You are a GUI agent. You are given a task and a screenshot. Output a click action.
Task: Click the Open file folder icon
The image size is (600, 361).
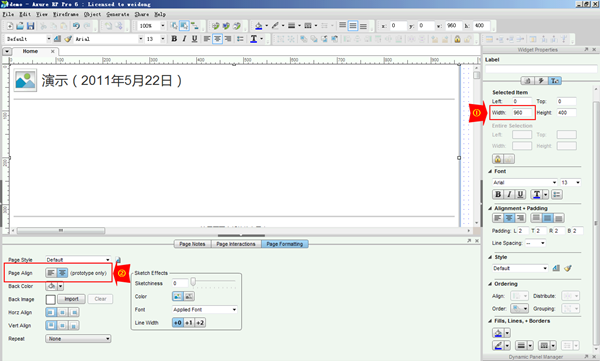click(x=20, y=26)
